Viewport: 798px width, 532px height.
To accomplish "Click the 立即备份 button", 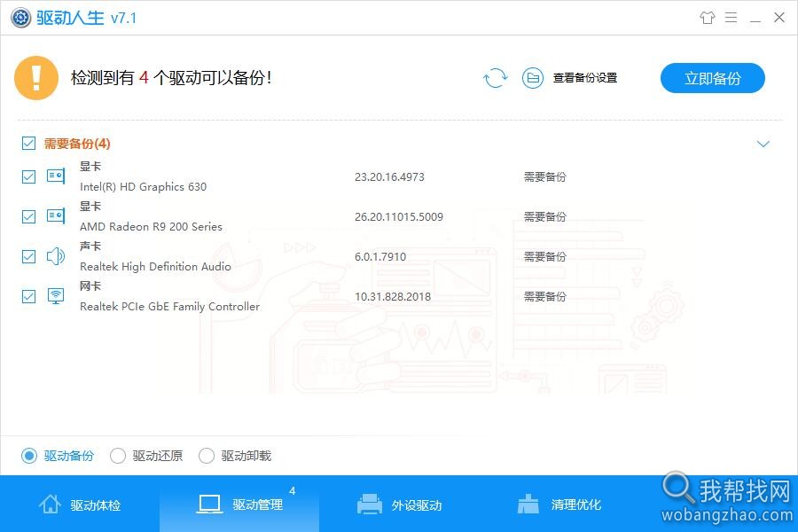I will coord(713,78).
